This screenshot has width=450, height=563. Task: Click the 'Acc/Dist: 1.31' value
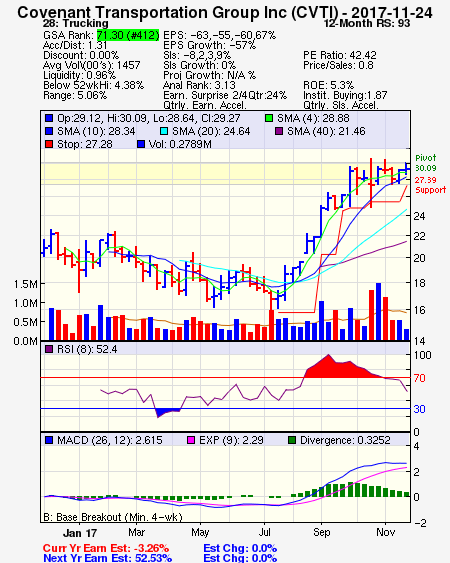(75, 45)
